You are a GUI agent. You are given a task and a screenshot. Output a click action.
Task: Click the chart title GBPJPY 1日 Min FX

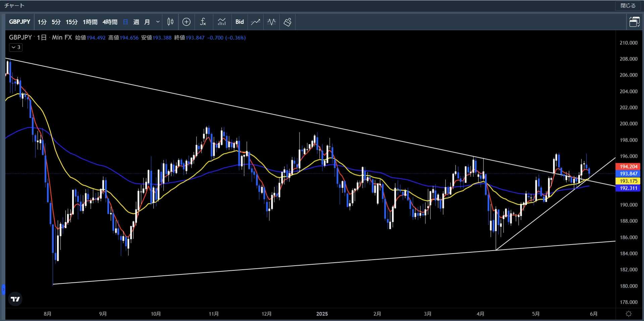click(40, 38)
